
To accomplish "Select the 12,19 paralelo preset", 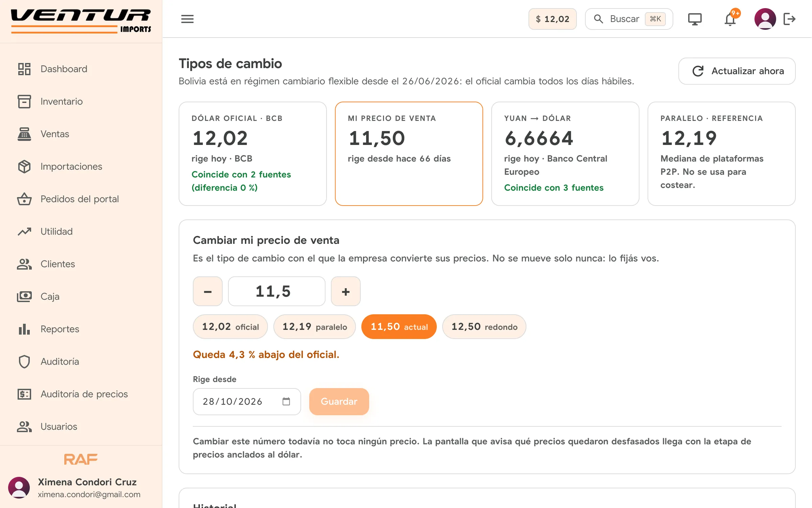I will click(315, 327).
